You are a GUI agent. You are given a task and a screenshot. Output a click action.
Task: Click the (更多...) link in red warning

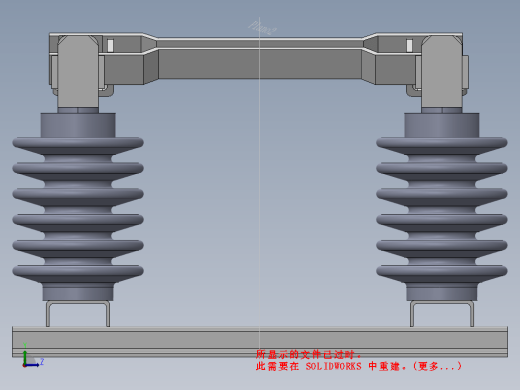coord(437,366)
